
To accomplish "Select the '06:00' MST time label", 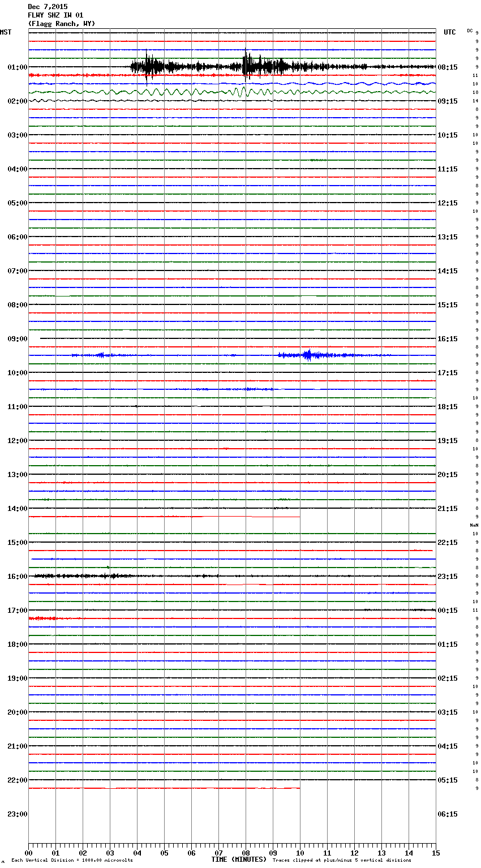I will [17, 237].
